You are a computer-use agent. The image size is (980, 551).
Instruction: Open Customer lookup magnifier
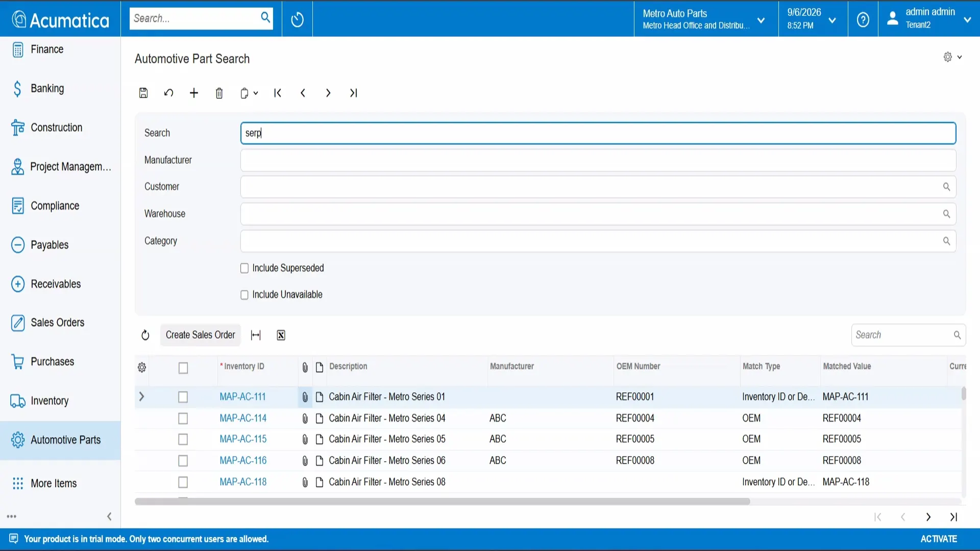click(x=946, y=187)
